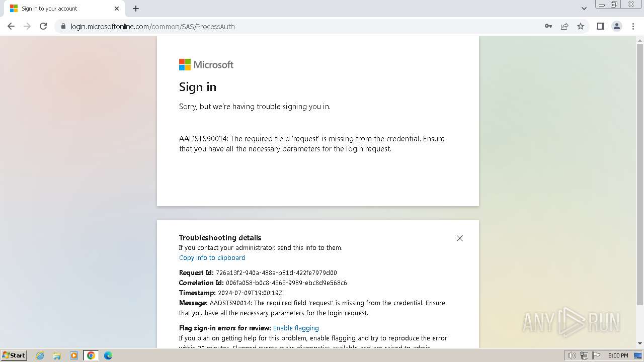
Task: Click the Microsoft logo
Action: tap(206, 64)
